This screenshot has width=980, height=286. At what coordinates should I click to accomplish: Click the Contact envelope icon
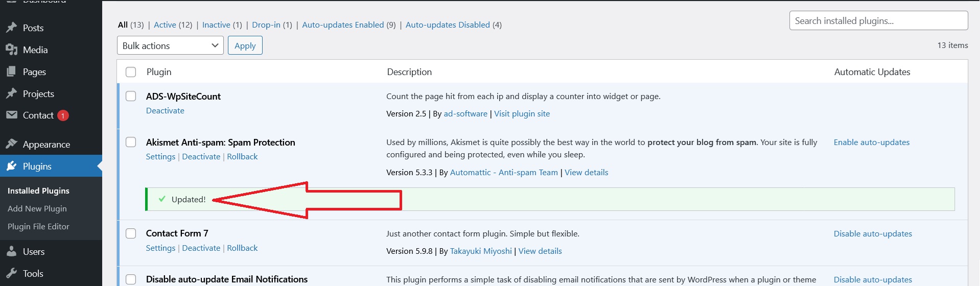click(x=11, y=115)
